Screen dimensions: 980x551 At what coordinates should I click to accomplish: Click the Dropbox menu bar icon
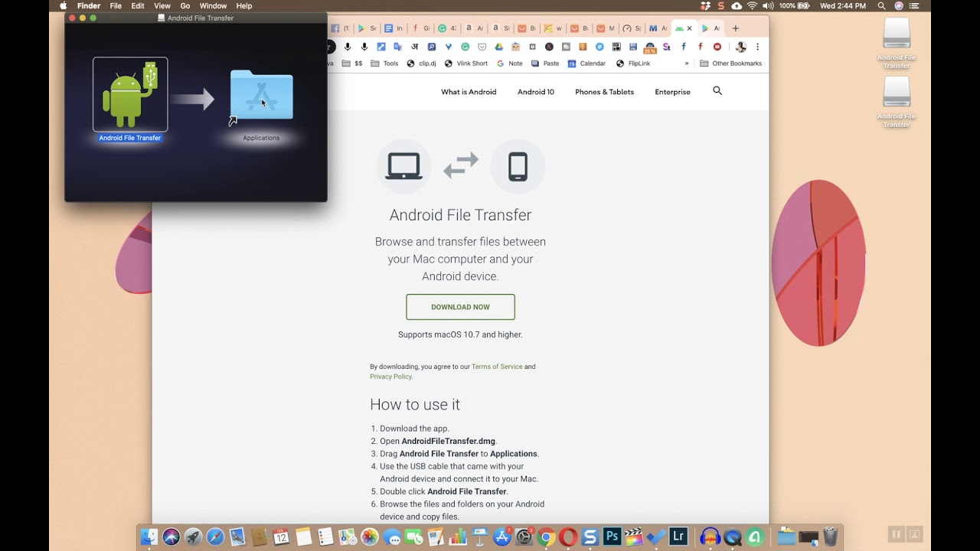tap(706, 5)
